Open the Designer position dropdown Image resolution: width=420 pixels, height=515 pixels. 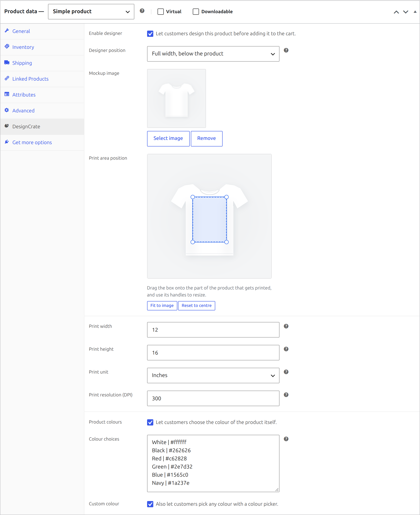[213, 54]
